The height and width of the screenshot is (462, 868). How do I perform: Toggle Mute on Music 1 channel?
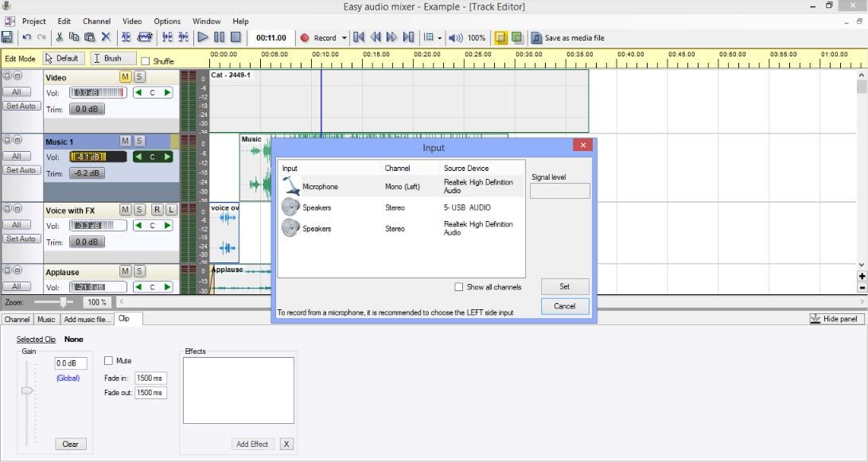(125, 141)
